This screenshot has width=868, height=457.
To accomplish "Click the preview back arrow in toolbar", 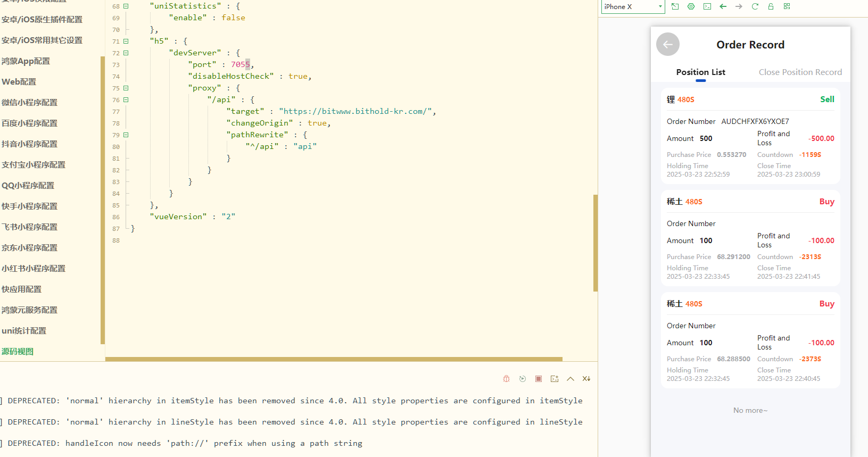I will (x=723, y=6).
